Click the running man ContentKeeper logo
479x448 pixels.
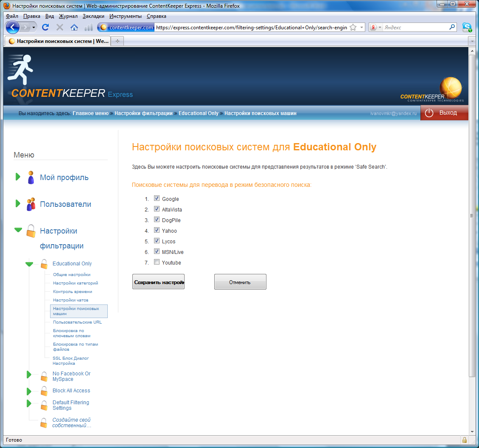click(20, 69)
